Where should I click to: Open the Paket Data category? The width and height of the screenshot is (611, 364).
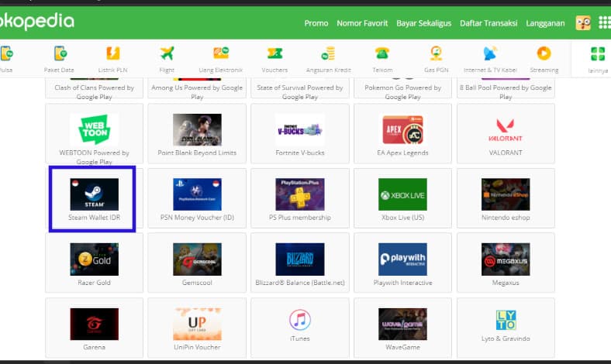(59, 59)
